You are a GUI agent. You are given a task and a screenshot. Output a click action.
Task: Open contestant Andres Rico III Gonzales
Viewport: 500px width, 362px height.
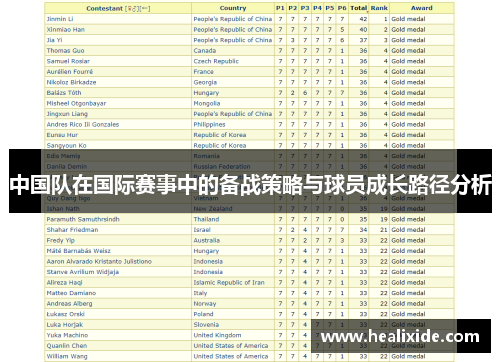tap(83, 124)
